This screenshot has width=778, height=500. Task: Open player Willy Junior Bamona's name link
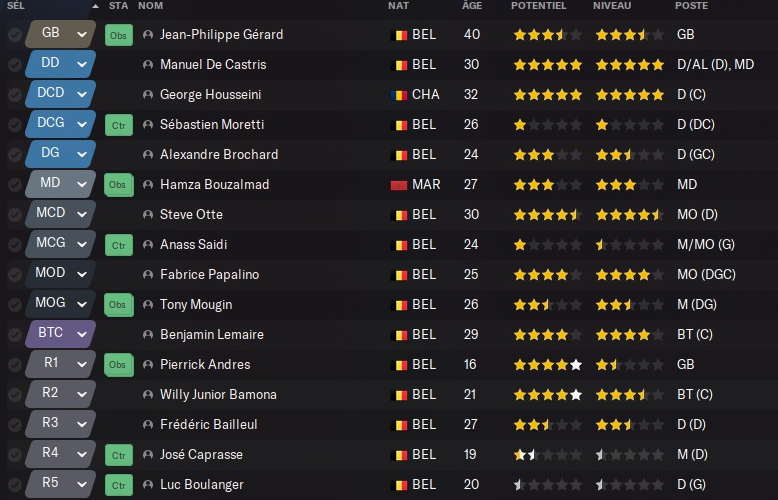pyautogui.click(x=218, y=395)
